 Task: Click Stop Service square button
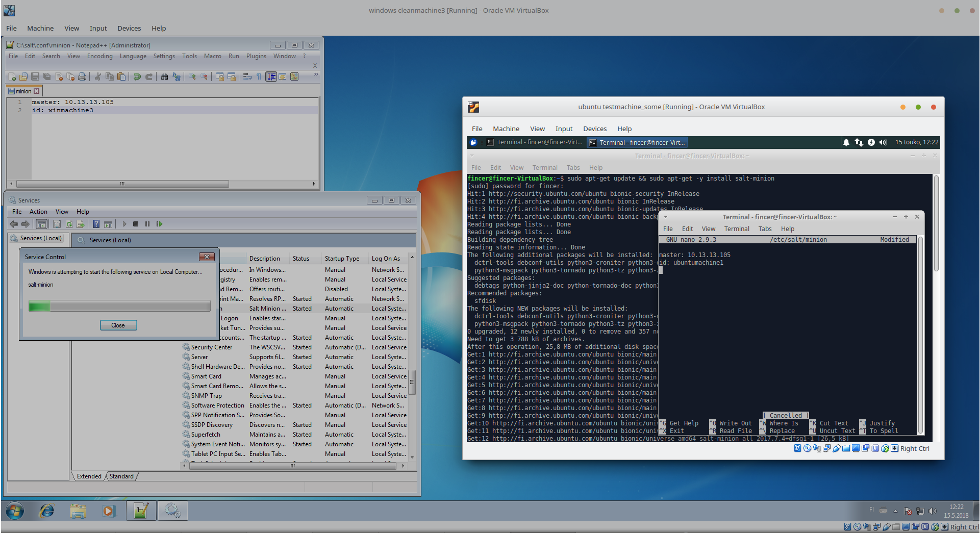click(x=136, y=224)
